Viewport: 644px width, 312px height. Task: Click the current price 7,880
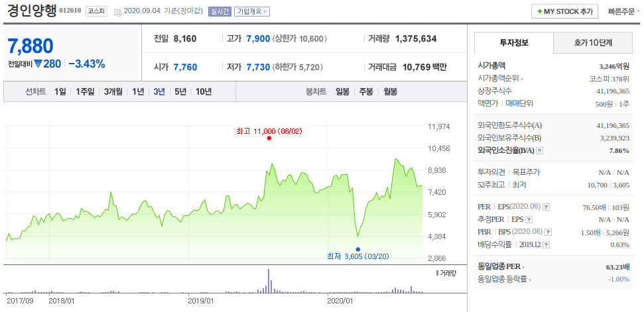(31, 46)
